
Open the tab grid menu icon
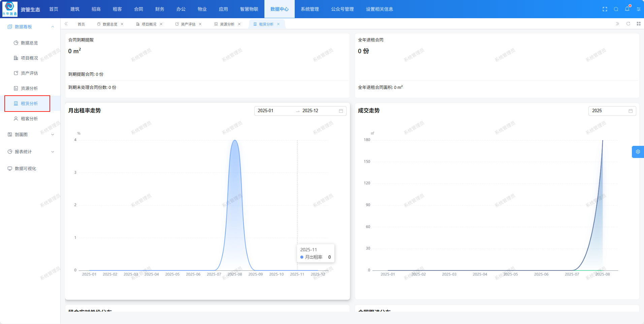tap(638, 24)
